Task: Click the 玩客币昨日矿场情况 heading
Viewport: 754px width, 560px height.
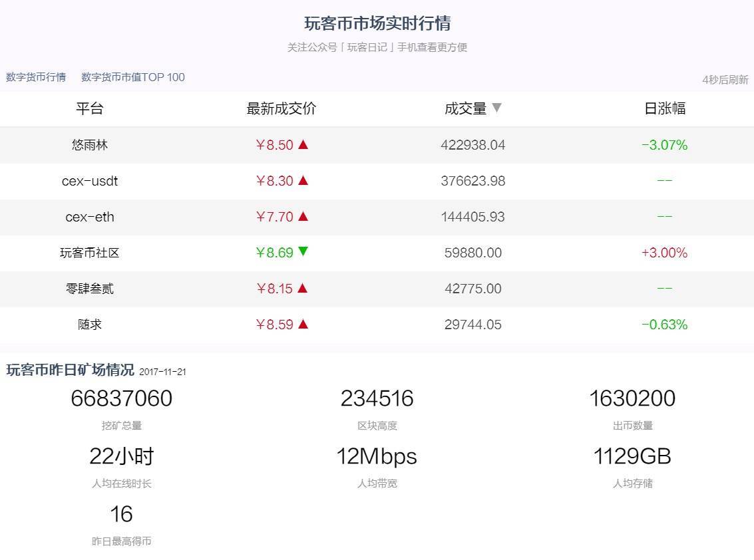Action: coord(70,370)
